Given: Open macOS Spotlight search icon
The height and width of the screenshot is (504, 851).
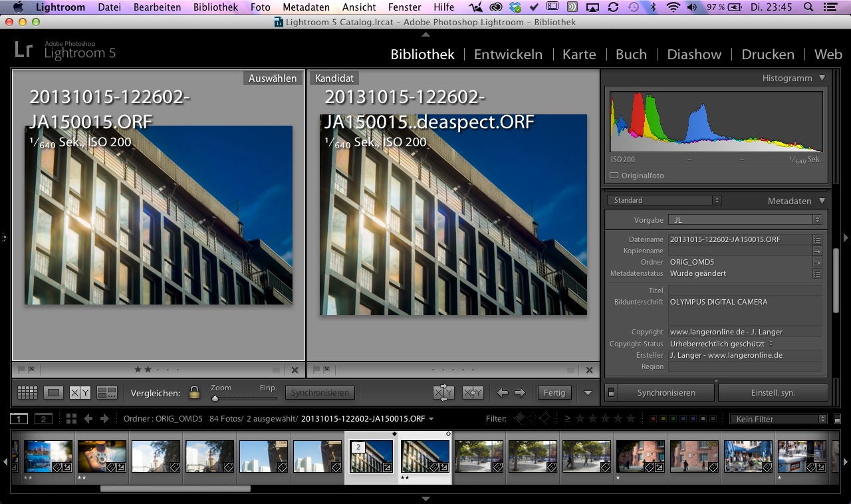Looking at the screenshot, I should 809,7.
